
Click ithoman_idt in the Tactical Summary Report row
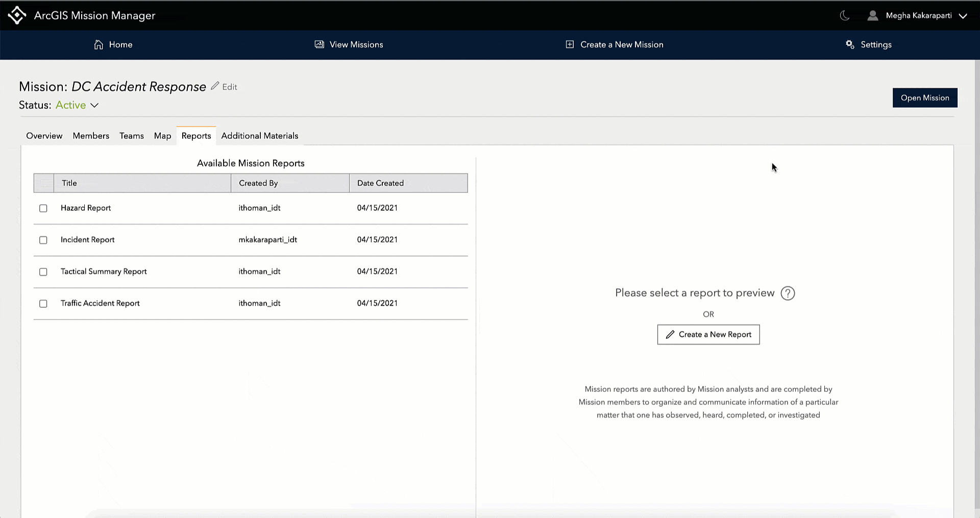(259, 272)
